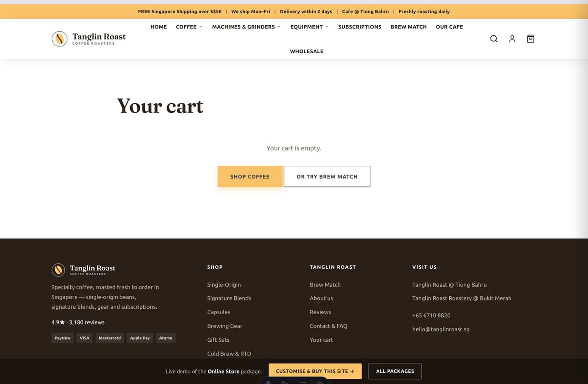Click Customise & Buy This Site button
This screenshot has height=384, width=588.
coord(315,371)
